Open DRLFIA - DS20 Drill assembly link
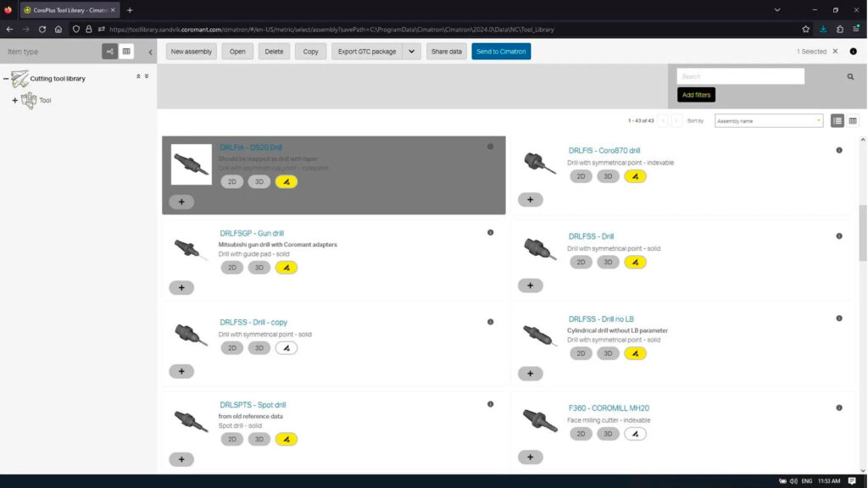 pos(251,147)
